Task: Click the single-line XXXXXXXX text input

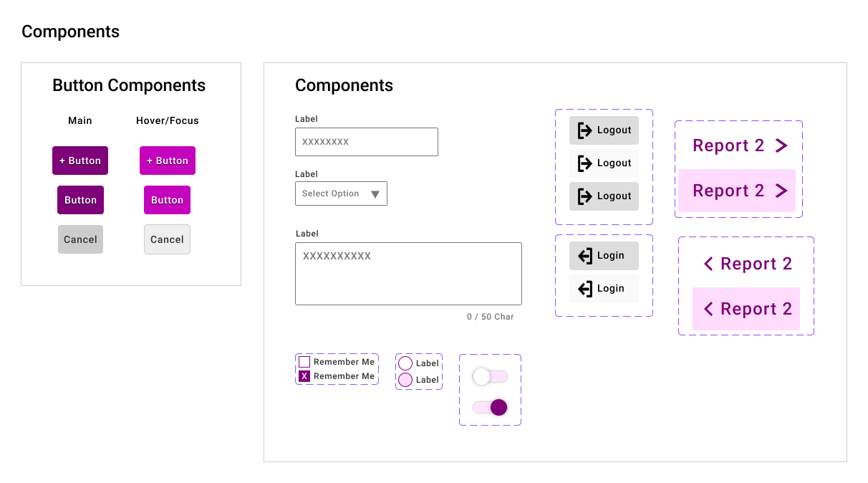Action: tap(366, 142)
